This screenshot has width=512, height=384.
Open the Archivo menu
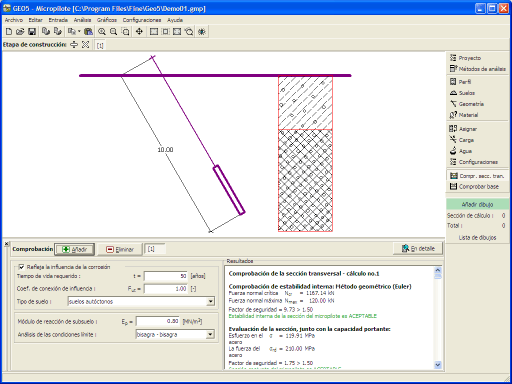(14, 20)
